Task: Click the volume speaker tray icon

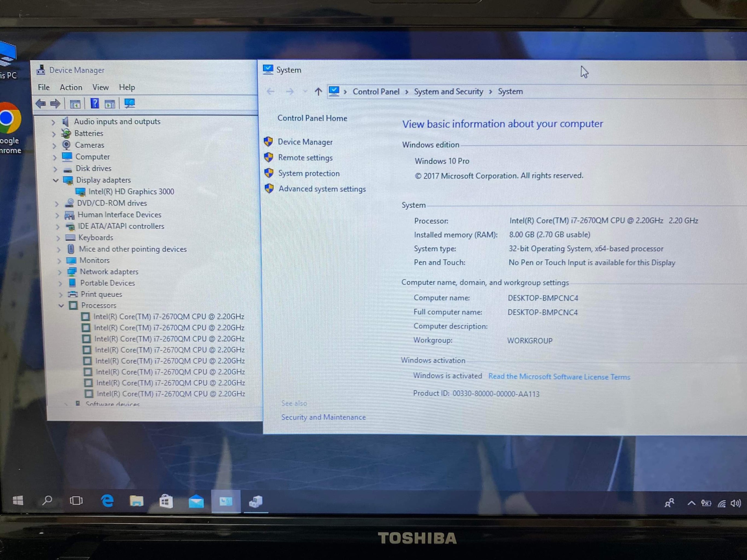Action: coord(736,504)
